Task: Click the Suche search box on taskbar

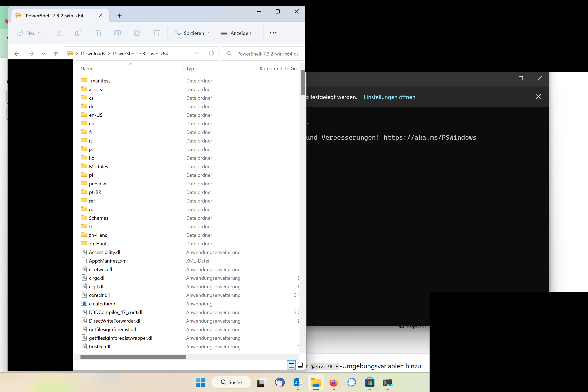Action: [231, 382]
